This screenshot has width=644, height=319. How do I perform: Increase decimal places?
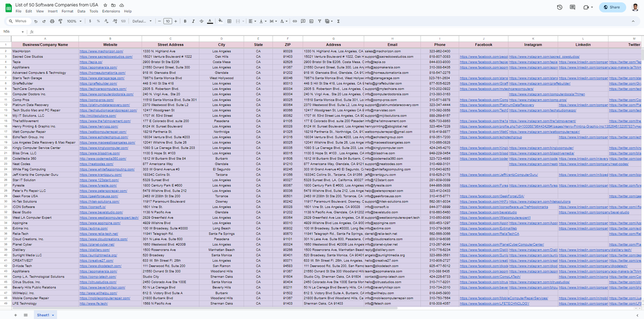[115, 21]
